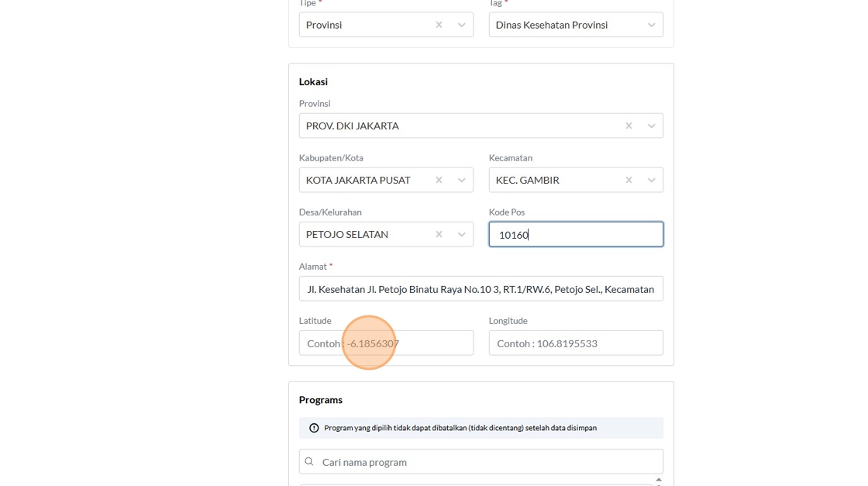Image resolution: width=868 pixels, height=486 pixels.
Task: Remove the KOTA JAKARTA PUSAT selection
Action: pyautogui.click(x=439, y=180)
